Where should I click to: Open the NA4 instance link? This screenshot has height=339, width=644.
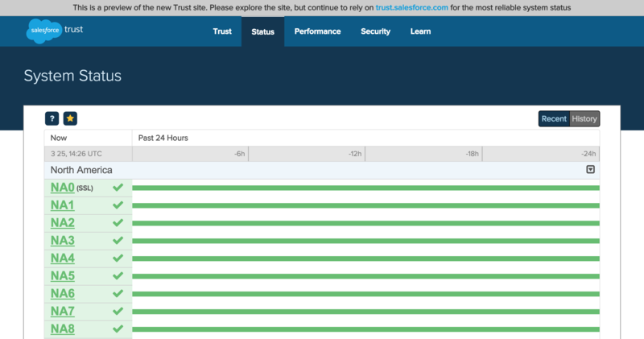[x=63, y=258]
